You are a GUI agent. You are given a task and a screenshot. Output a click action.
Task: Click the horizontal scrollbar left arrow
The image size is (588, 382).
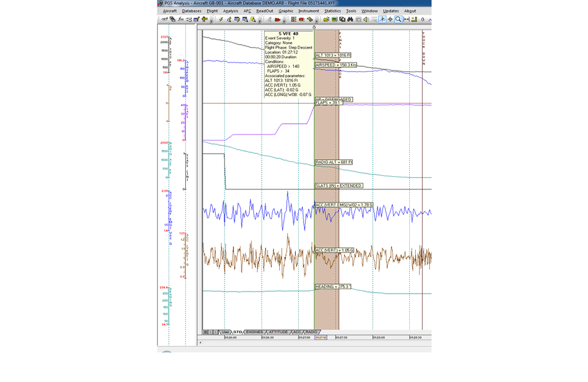[201, 342]
